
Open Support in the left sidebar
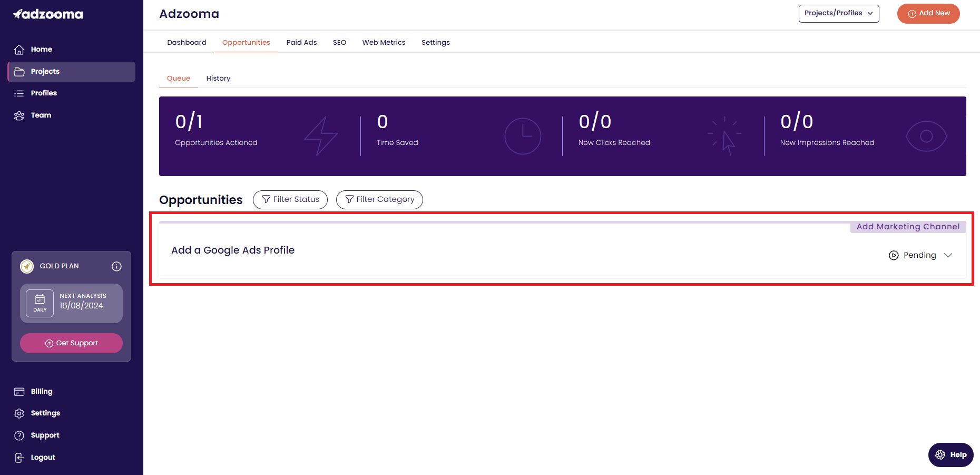[x=71, y=435]
